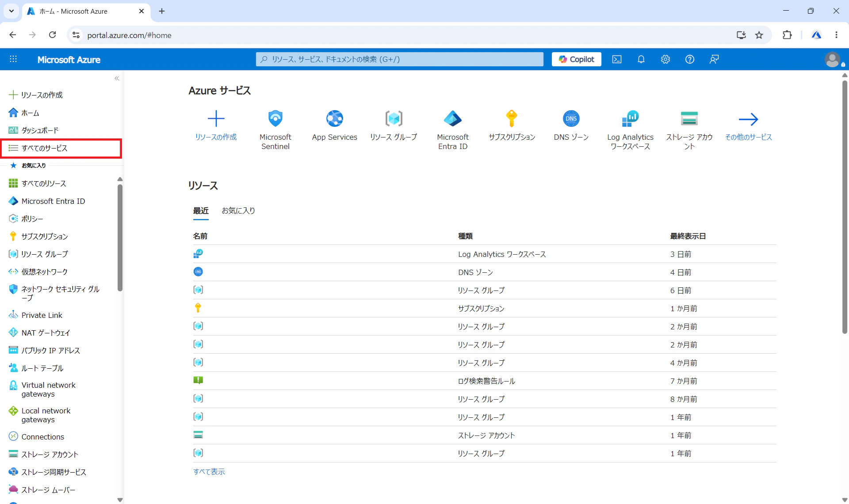Viewport: 849px width, 504px height.
Task: Click the Microsoft Azure logo text
Action: point(69,60)
